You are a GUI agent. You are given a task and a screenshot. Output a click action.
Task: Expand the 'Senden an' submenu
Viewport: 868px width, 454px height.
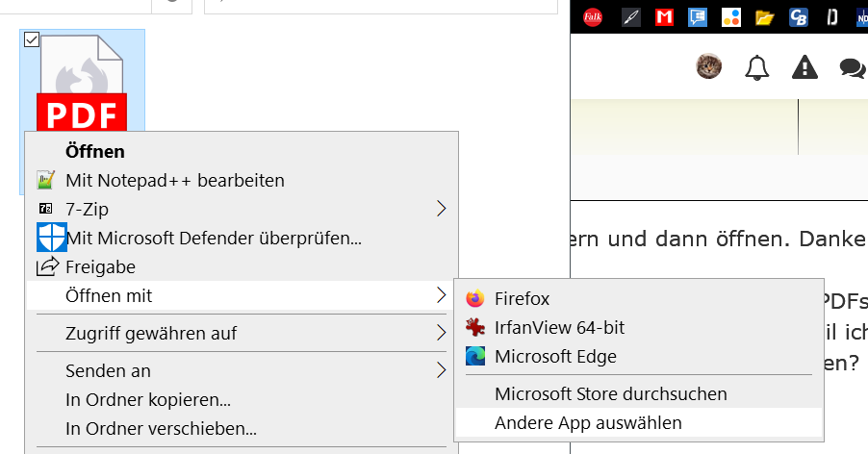[442, 370]
